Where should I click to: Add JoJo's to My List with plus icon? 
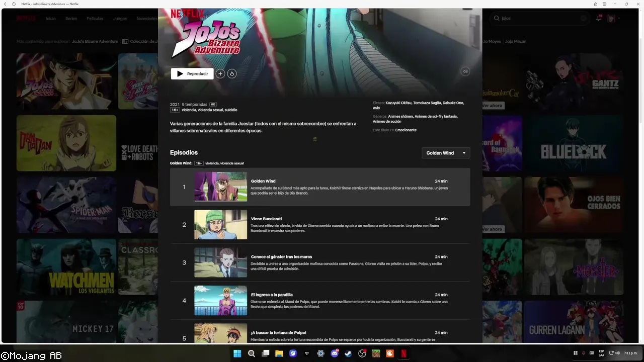pos(220,74)
